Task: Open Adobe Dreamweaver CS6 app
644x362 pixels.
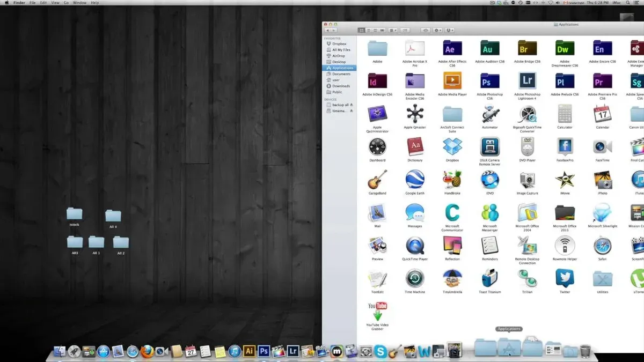Action: tap(565, 49)
